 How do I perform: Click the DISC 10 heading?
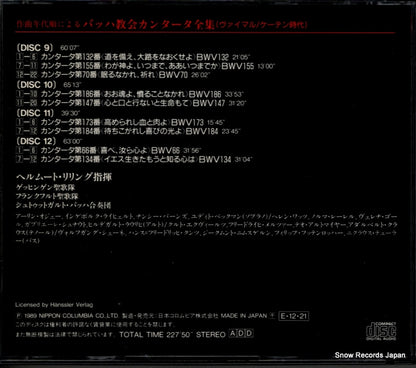pos(36,85)
